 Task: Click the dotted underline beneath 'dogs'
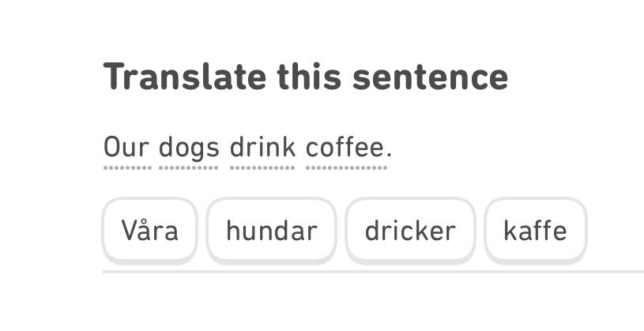pyautogui.click(x=189, y=167)
